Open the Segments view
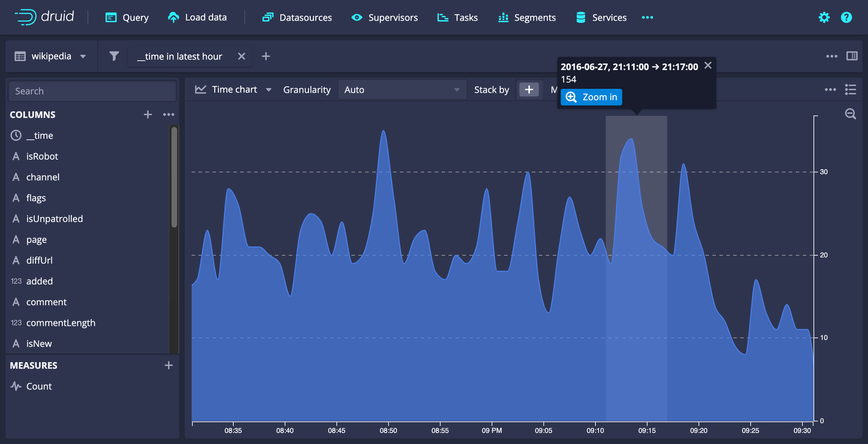Screen dimensions: 868x444 527,17
